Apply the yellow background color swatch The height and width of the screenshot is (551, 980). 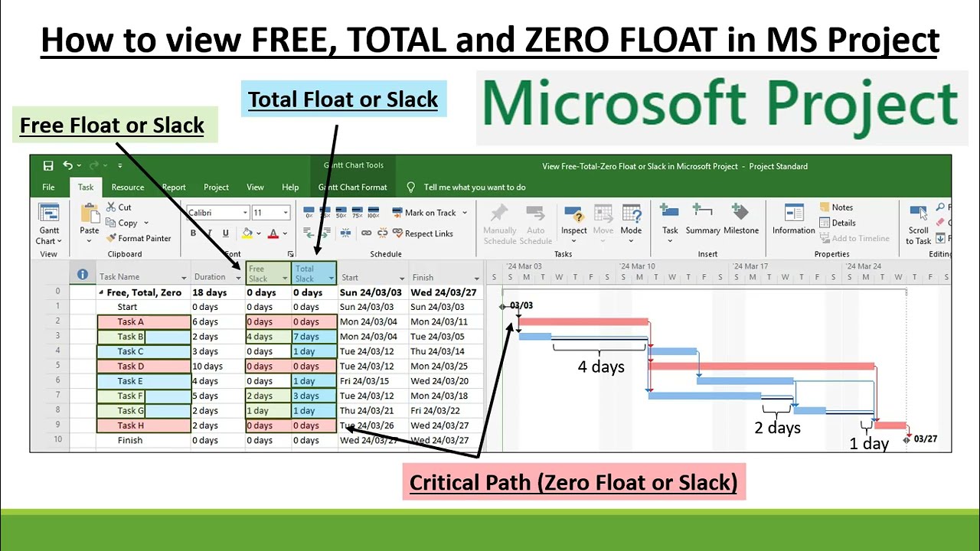pos(247,233)
